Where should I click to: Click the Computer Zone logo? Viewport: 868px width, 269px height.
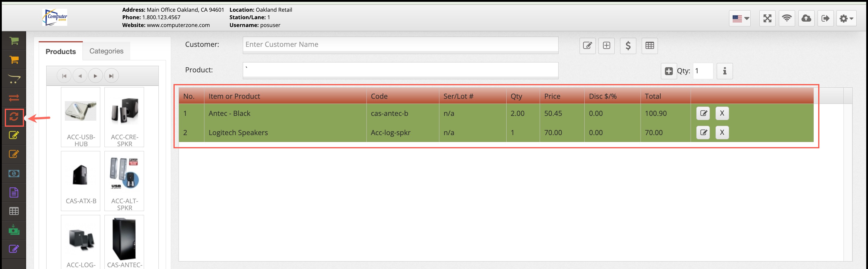coord(55,17)
